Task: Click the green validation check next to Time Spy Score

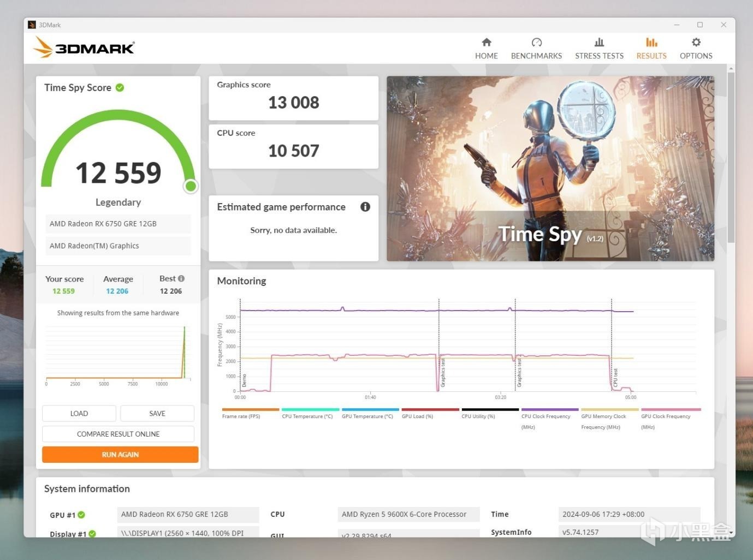Action: tap(120, 87)
